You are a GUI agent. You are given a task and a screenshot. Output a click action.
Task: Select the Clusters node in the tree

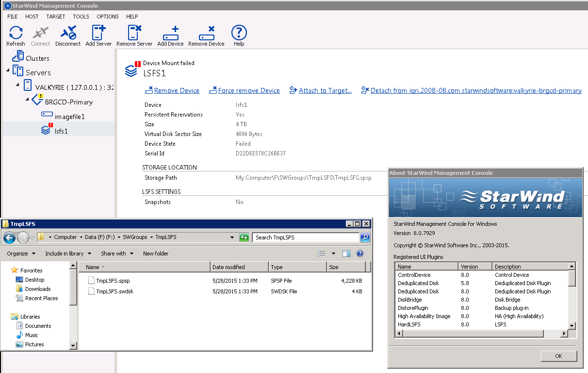pos(37,58)
